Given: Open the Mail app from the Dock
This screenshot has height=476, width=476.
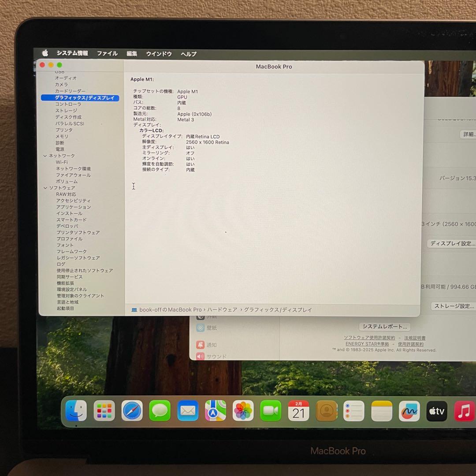Looking at the screenshot, I should coord(187,410).
